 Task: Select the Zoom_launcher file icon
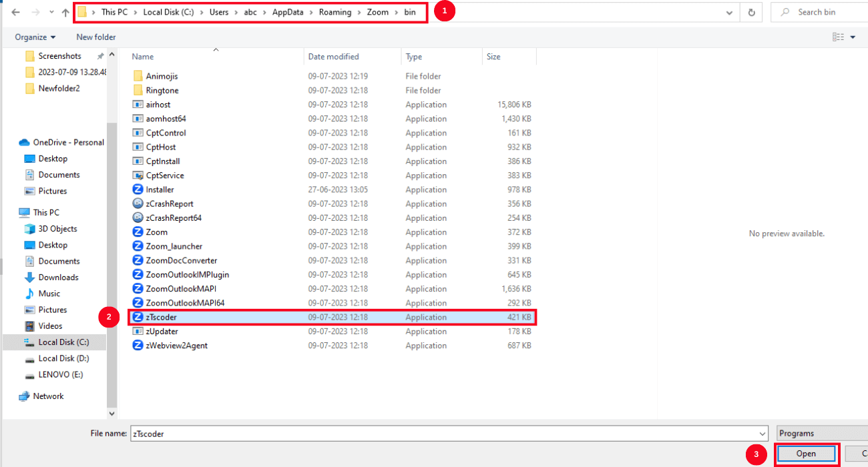(138, 246)
